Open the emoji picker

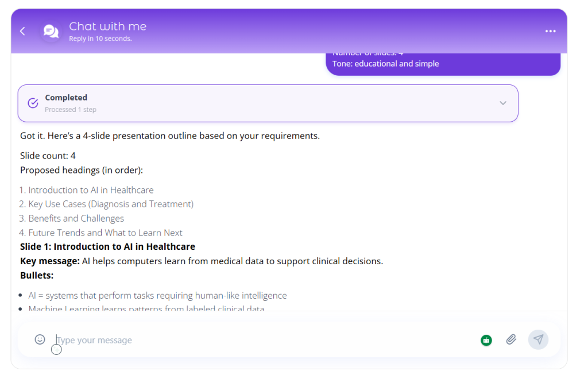click(x=40, y=339)
